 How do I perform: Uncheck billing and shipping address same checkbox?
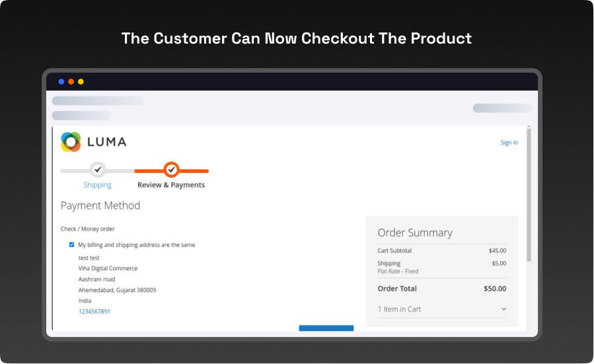coord(72,245)
